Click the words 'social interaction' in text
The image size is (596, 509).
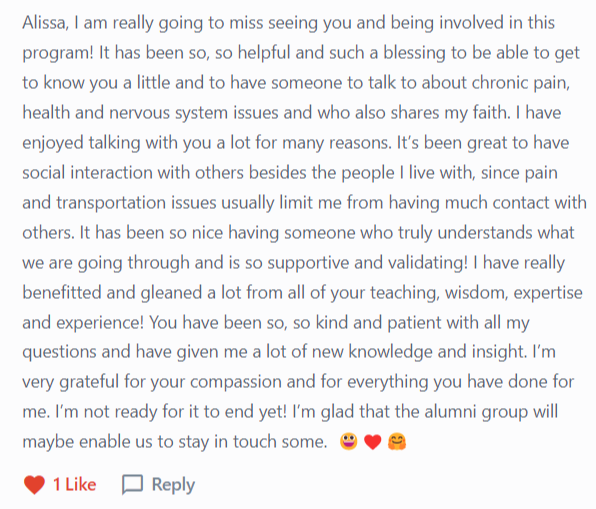coord(87,173)
